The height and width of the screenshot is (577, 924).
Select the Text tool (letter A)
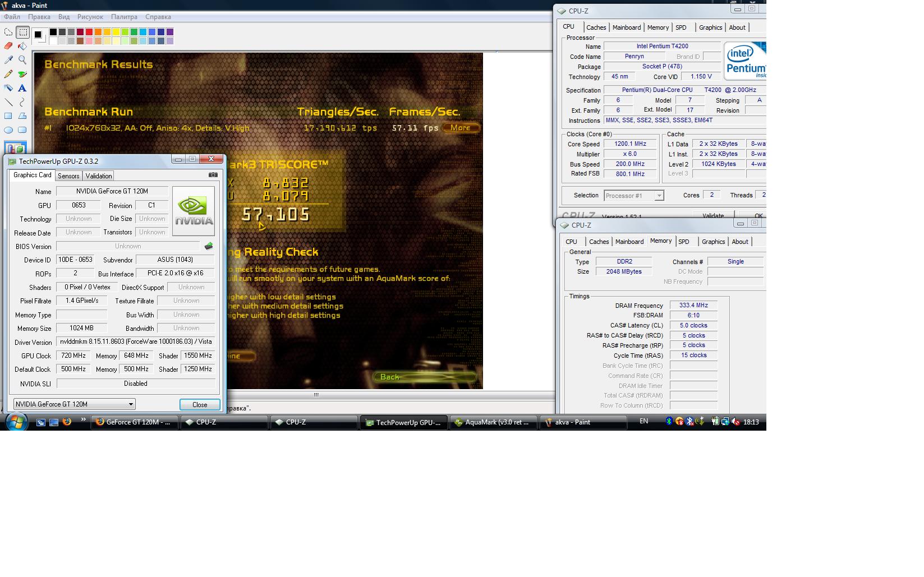pos(22,88)
